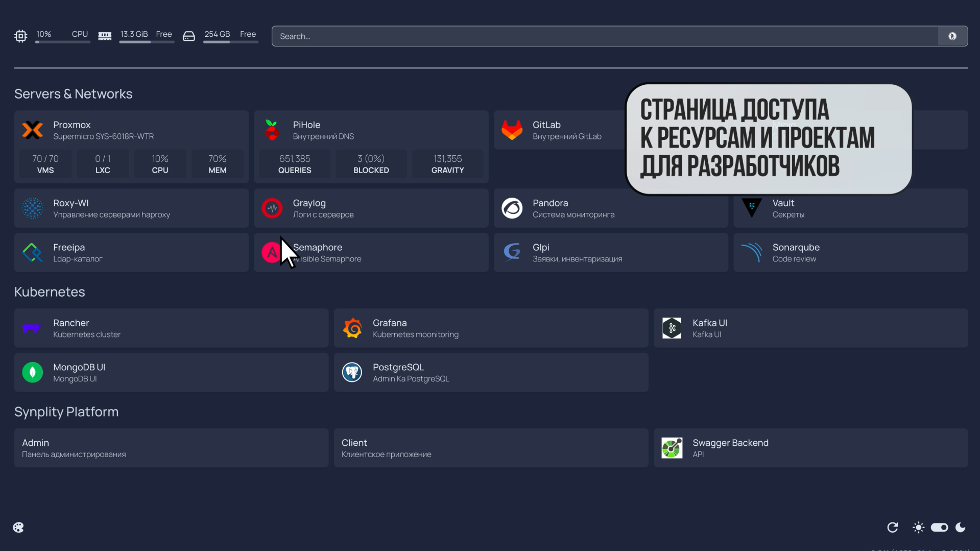
Task: Click the Grafana flame icon
Action: tap(352, 328)
